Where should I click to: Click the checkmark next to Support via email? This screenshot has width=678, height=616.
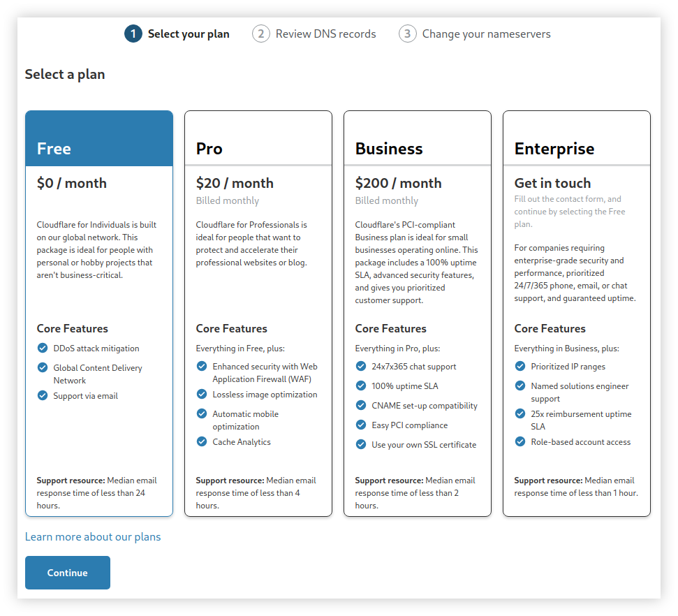pyautogui.click(x=43, y=395)
